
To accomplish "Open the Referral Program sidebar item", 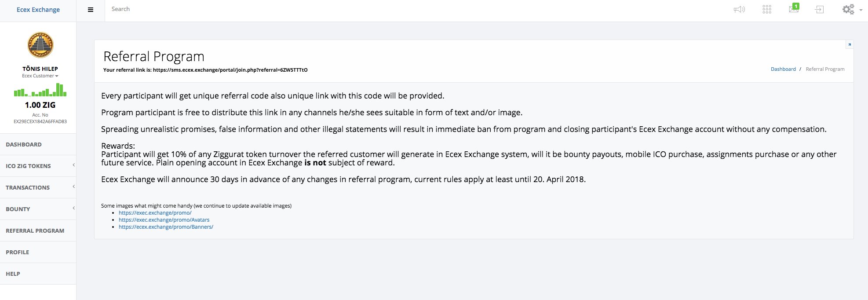I will (x=38, y=230).
